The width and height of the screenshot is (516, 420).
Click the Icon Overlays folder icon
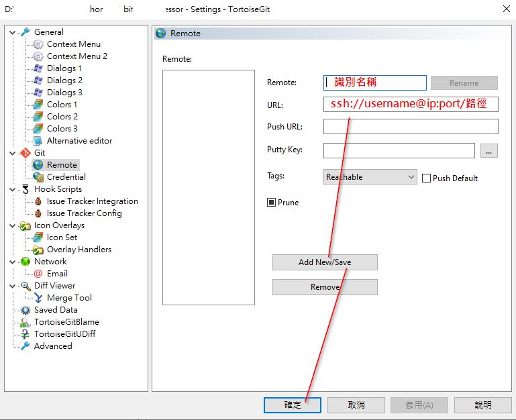25,225
